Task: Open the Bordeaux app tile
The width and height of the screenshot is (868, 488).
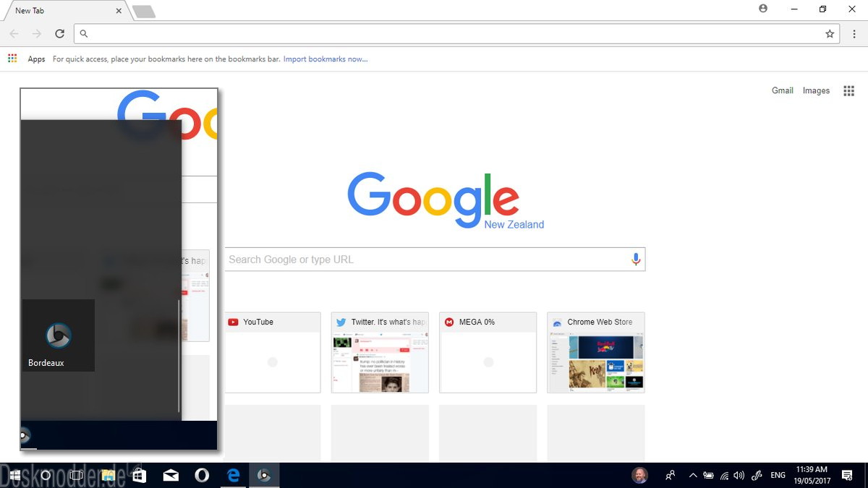Action: tap(59, 335)
